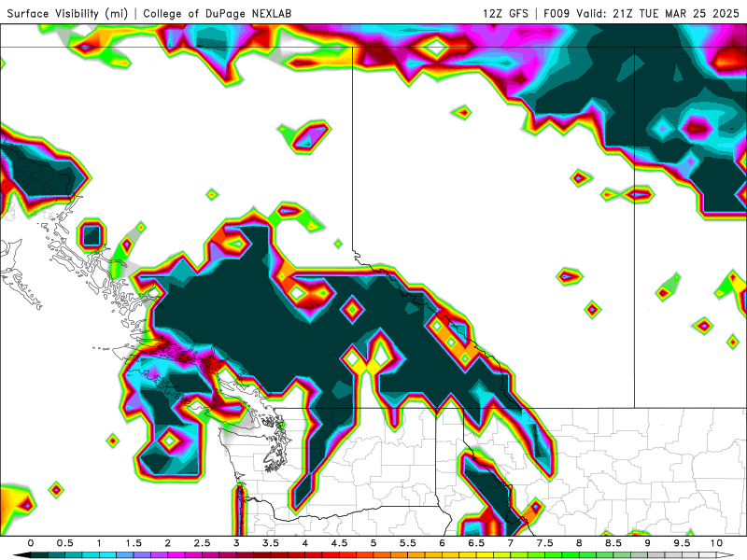
Task: Click the "6.5" legend label
Action: (476, 543)
